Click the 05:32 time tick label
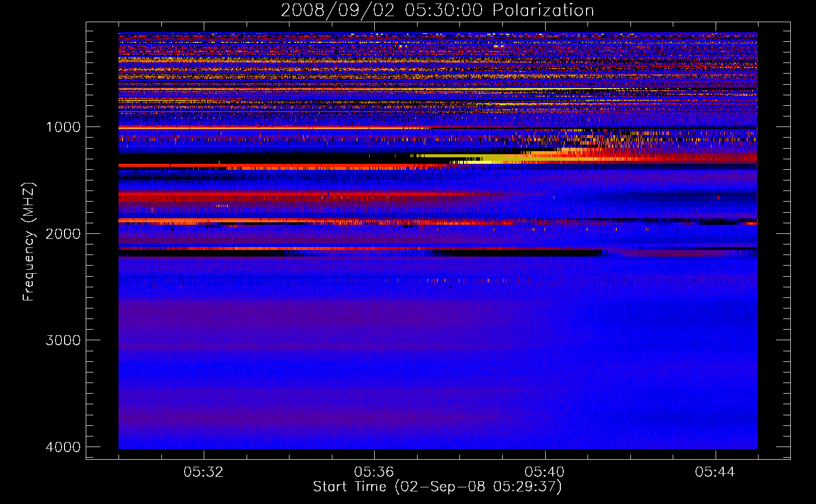816x504 pixels. click(x=203, y=472)
